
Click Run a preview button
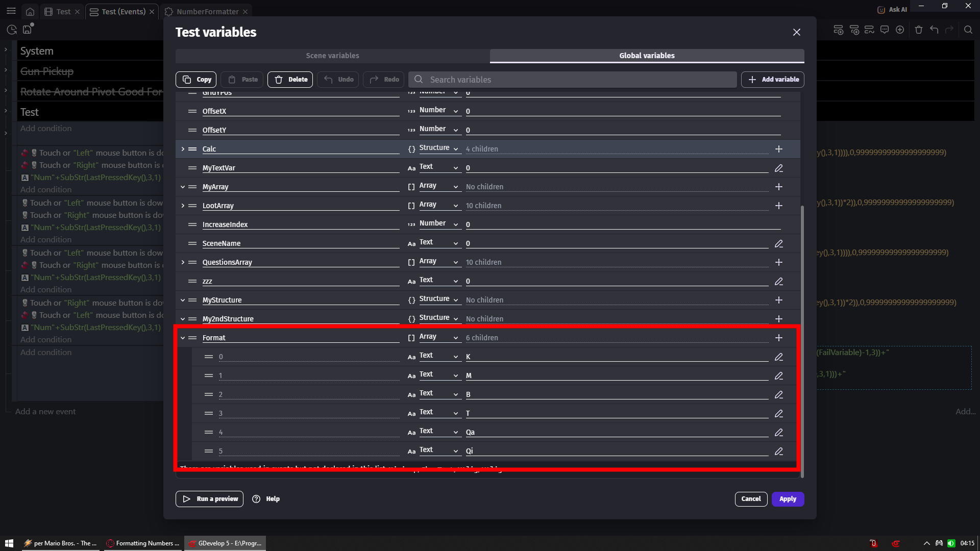(209, 499)
